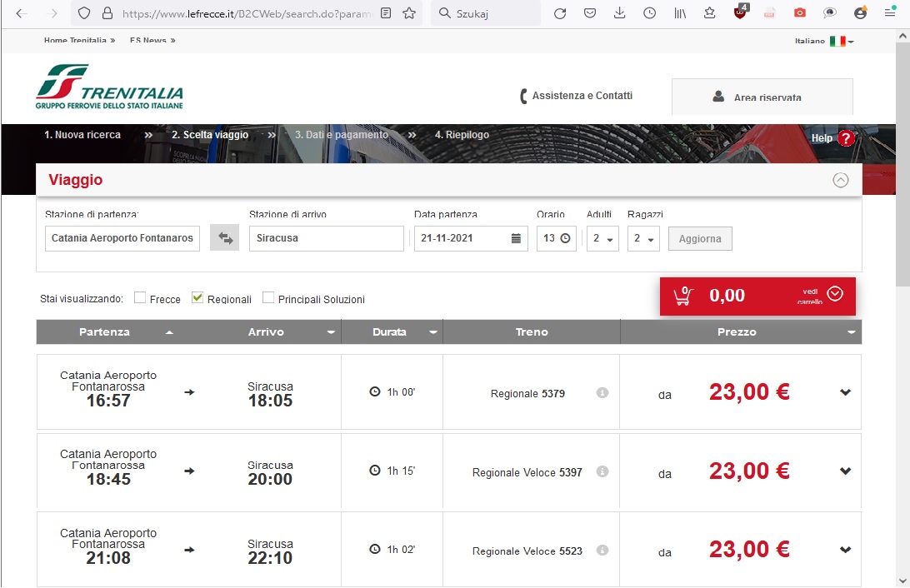Open Assistenza e Contatti
Screen dimensions: 910x588
577,96
